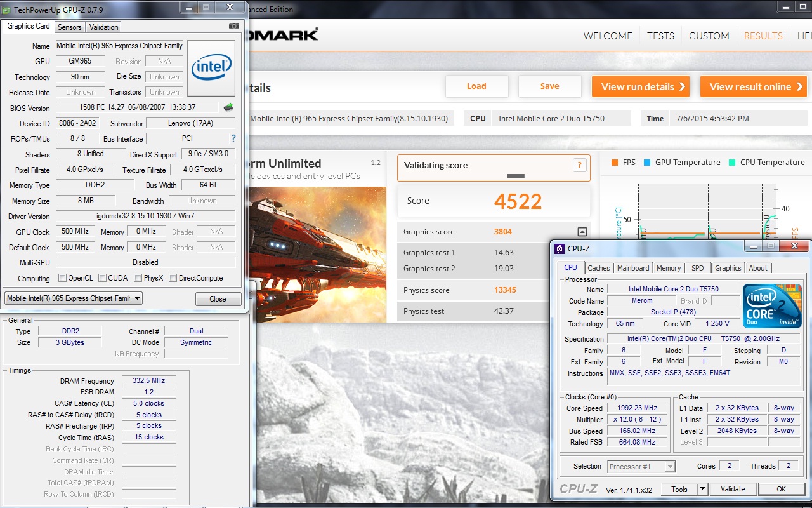Open the SPD tab in CPU-Z
This screenshot has height=508, width=812.
click(698, 268)
